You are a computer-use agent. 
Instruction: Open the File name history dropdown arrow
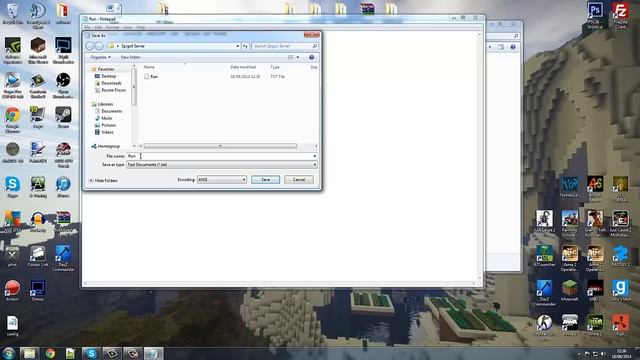pos(315,156)
